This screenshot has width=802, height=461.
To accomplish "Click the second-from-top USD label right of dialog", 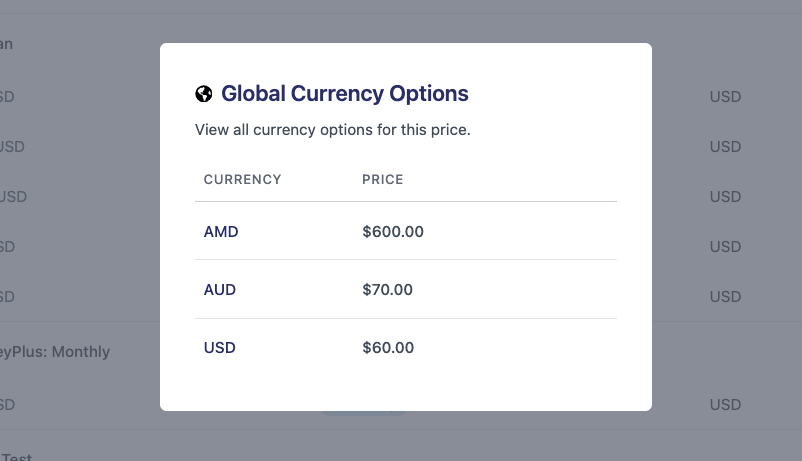I will pyautogui.click(x=725, y=147).
